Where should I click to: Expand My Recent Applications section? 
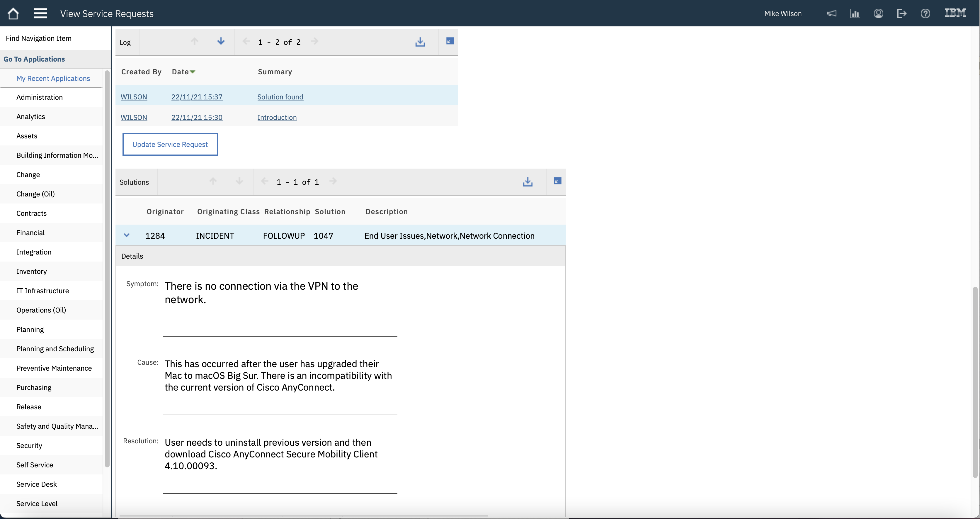(53, 79)
